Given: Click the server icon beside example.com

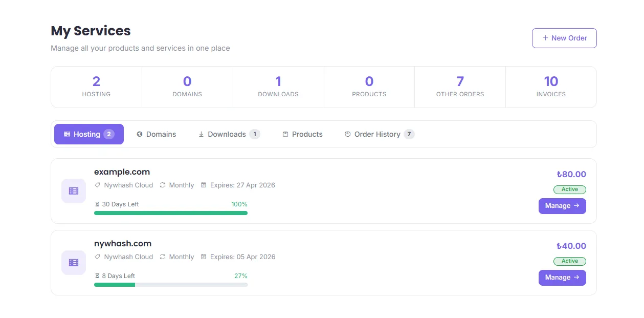Looking at the screenshot, I should (74, 191).
